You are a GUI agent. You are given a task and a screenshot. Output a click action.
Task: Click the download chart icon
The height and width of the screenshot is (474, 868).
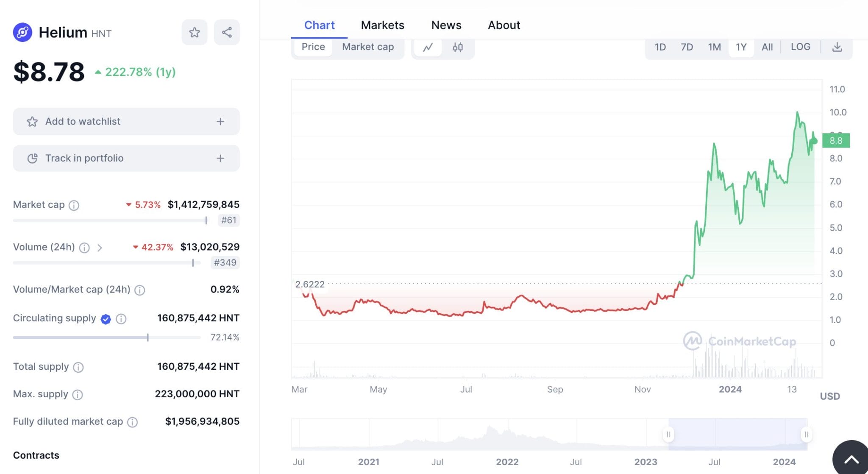[837, 47]
